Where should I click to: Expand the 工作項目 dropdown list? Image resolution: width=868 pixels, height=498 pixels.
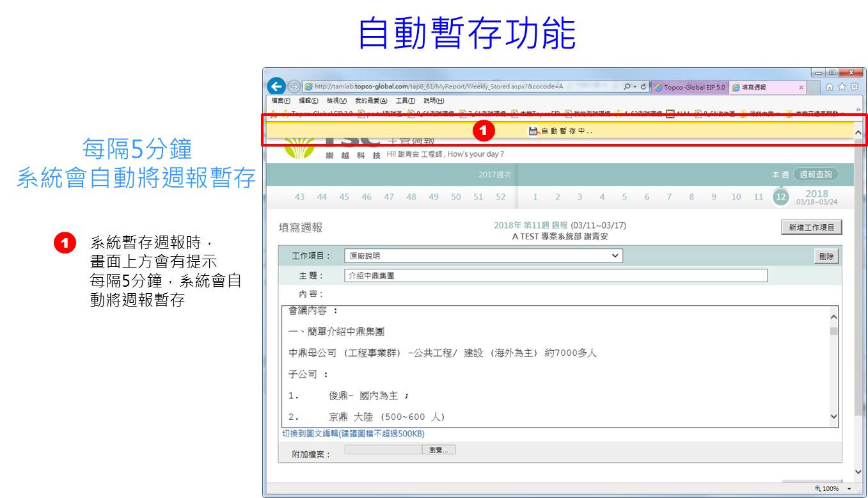(615, 256)
